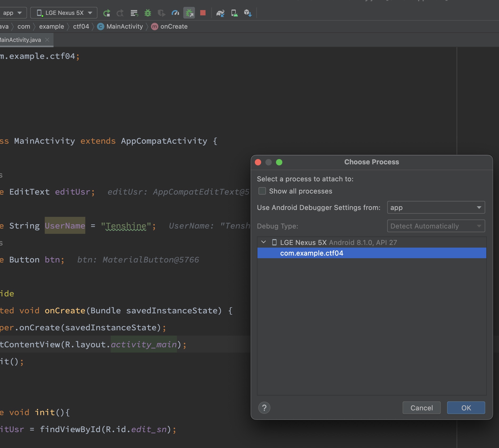Click the Rerun app icon
The height and width of the screenshot is (448, 499).
pos(107,13)
